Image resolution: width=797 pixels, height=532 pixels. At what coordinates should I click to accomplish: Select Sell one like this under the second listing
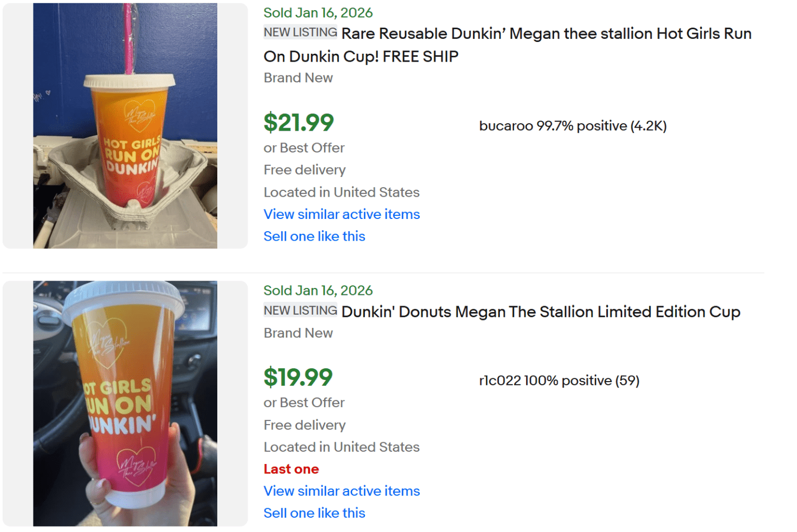tap(314, 512)
